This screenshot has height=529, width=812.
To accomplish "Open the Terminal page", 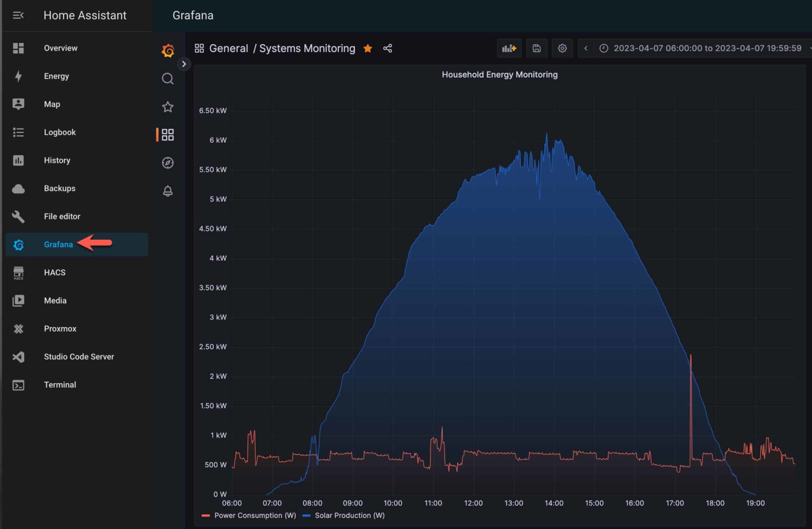I will [60, 385].
